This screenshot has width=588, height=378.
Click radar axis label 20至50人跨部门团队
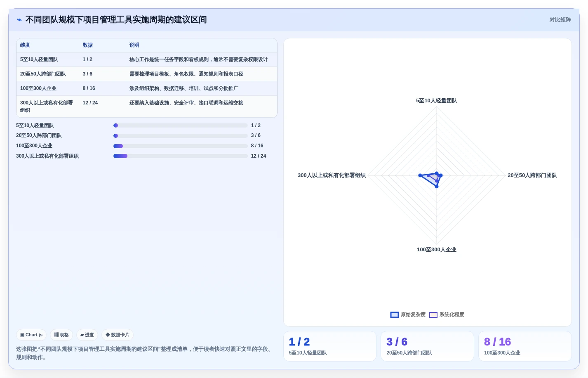(532, 175)
